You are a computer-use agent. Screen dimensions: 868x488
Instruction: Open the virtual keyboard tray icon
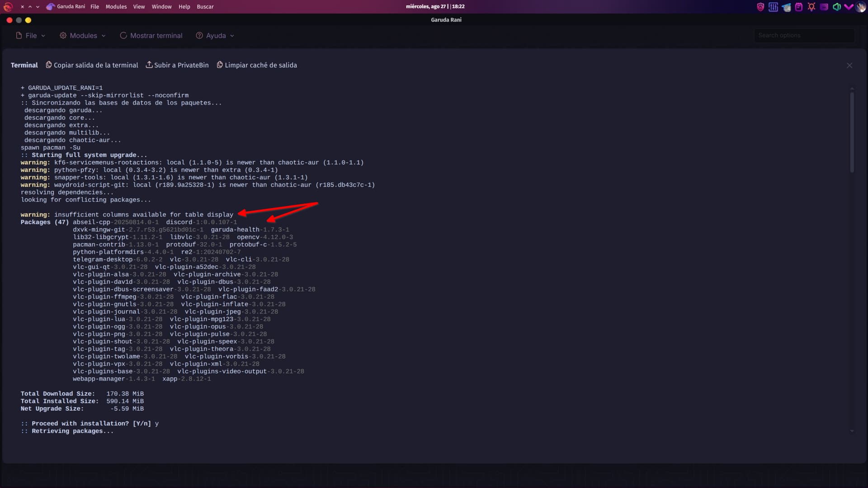(x=824, y=7)
